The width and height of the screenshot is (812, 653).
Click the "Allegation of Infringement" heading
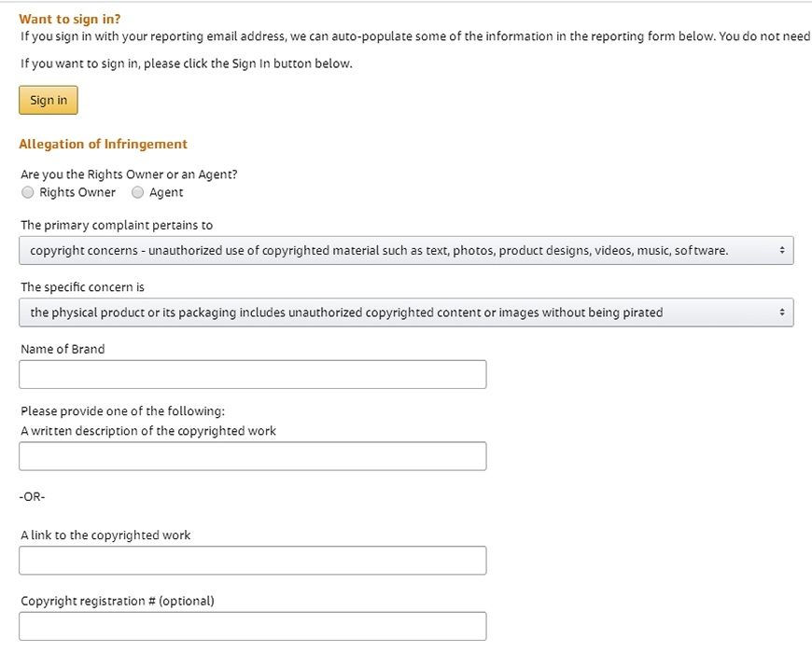point(103,145)
